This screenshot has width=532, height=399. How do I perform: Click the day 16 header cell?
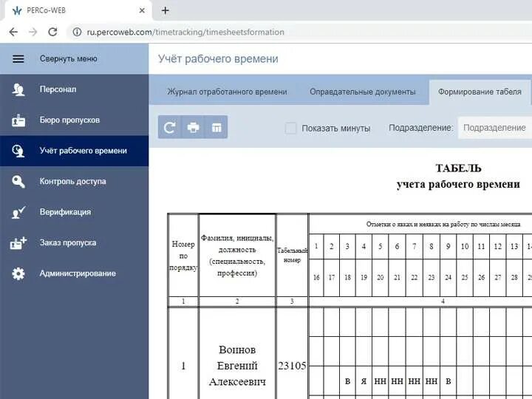click(x=316, y=278)
